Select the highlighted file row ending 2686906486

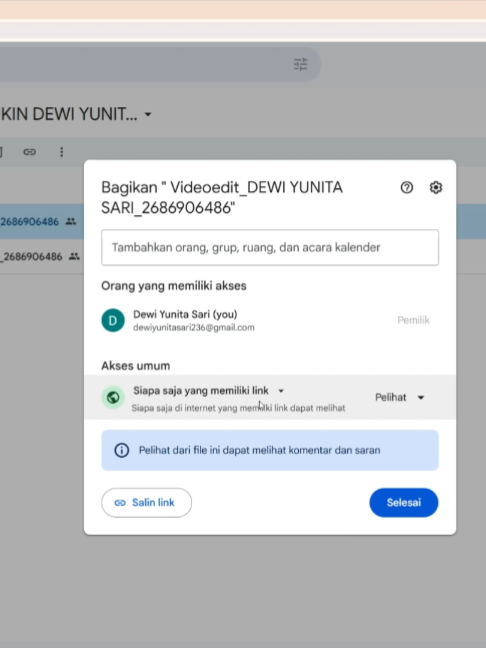pos(42,222)
